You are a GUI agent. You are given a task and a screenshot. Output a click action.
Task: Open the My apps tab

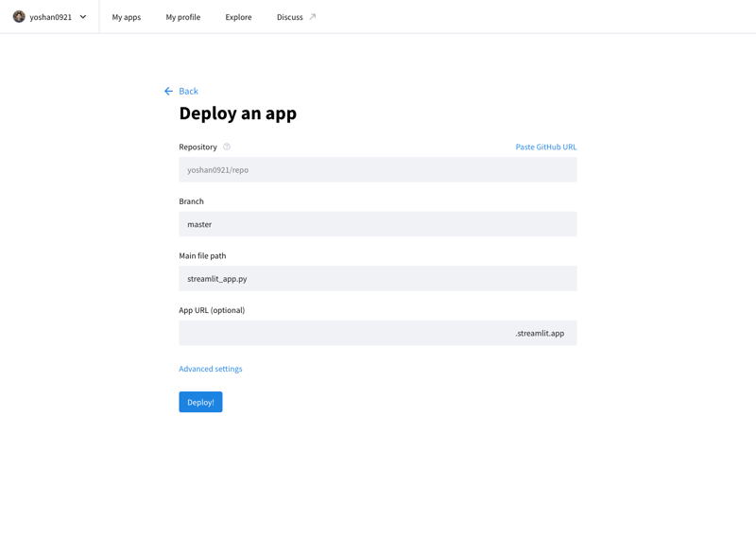click(x=127, y=17)
